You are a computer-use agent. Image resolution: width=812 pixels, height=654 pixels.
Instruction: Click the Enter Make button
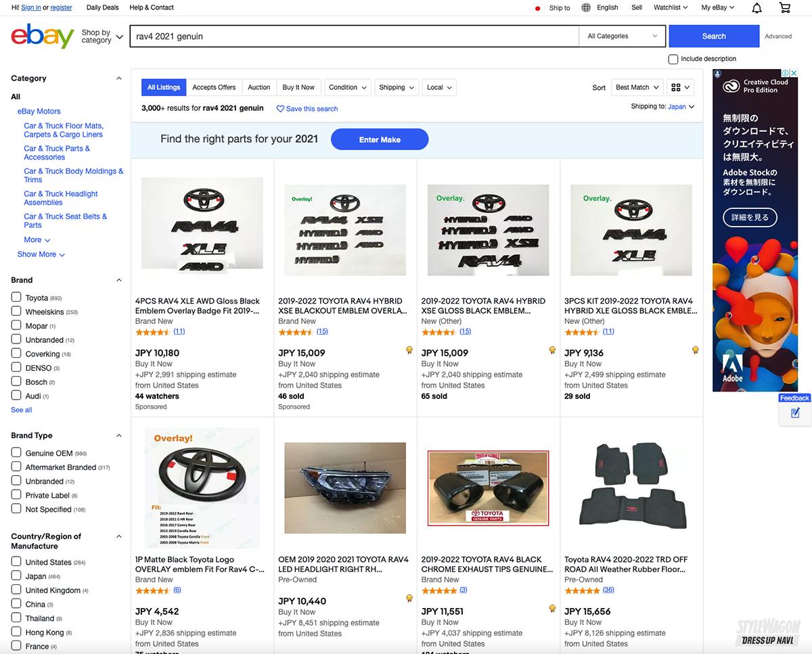coord(380,139)
